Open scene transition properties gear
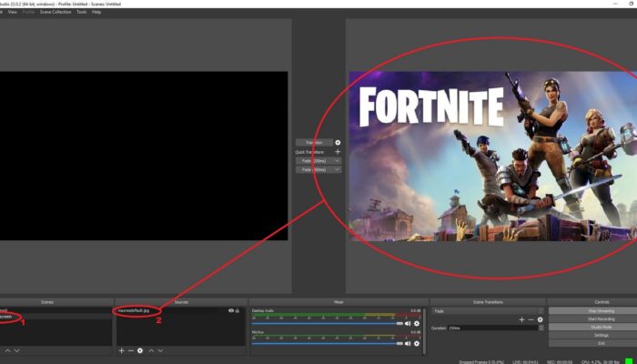This screenshot has height=364, width=637. (x=540, y=320)
